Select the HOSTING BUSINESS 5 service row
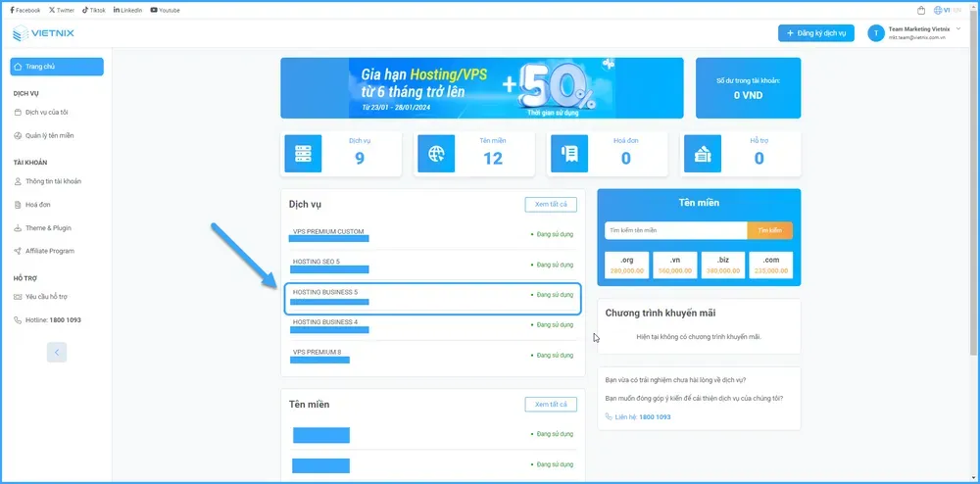This screenshot has height=484, width=980. pyautogui.click(x=432, y=298)
